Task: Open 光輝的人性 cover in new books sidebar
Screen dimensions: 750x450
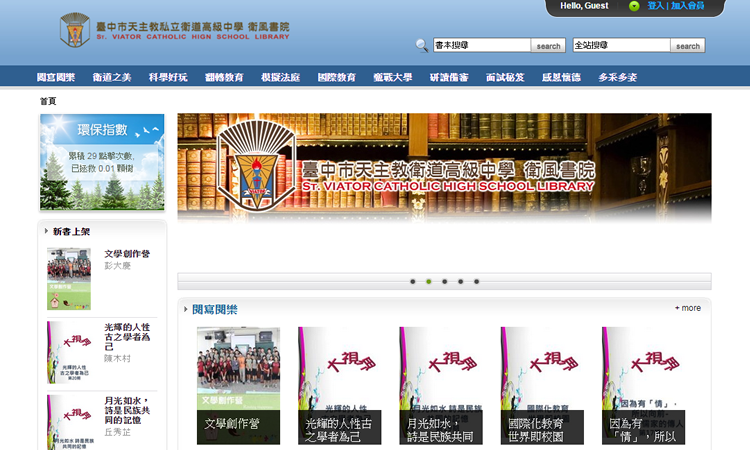Action: tap(69, 352)
